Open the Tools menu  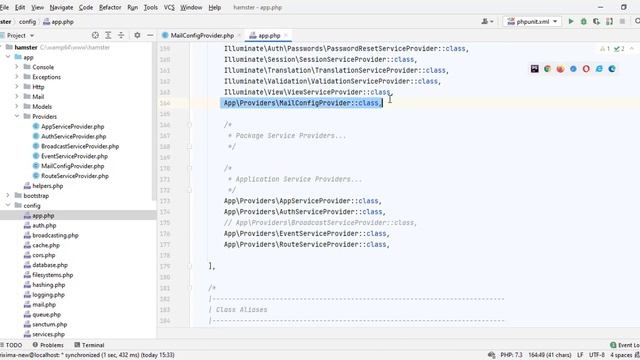[x=151, y=7]
